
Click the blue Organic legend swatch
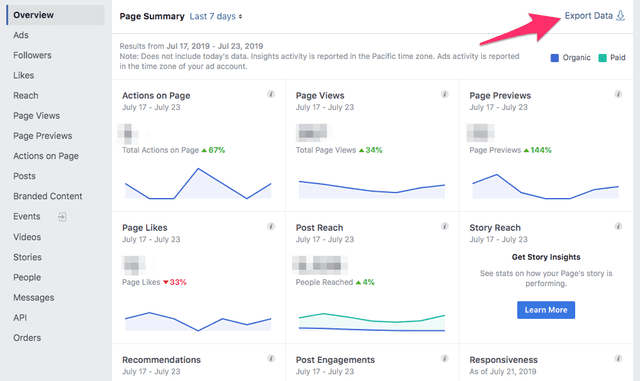point(555,58)
